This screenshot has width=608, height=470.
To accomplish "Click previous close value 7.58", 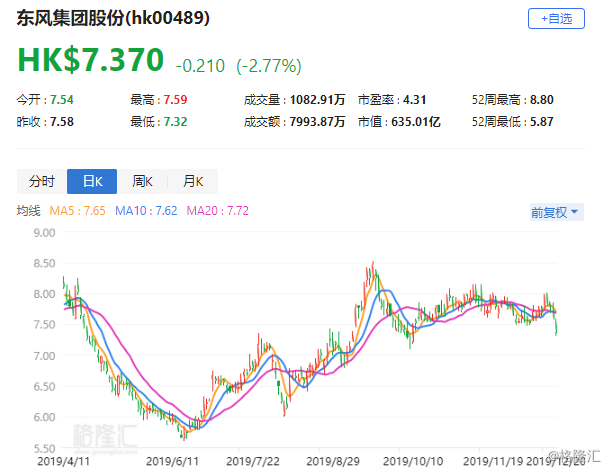I will tap(62, 122).
